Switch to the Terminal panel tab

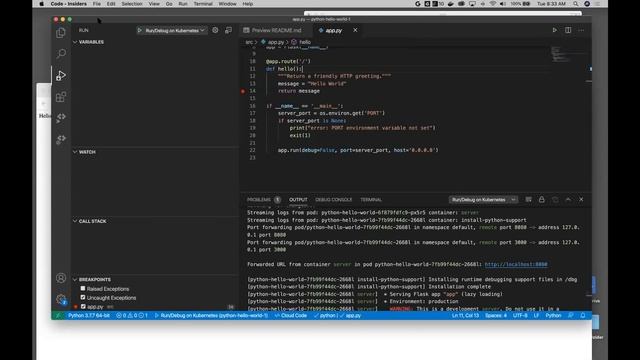(x=371, y=200)
